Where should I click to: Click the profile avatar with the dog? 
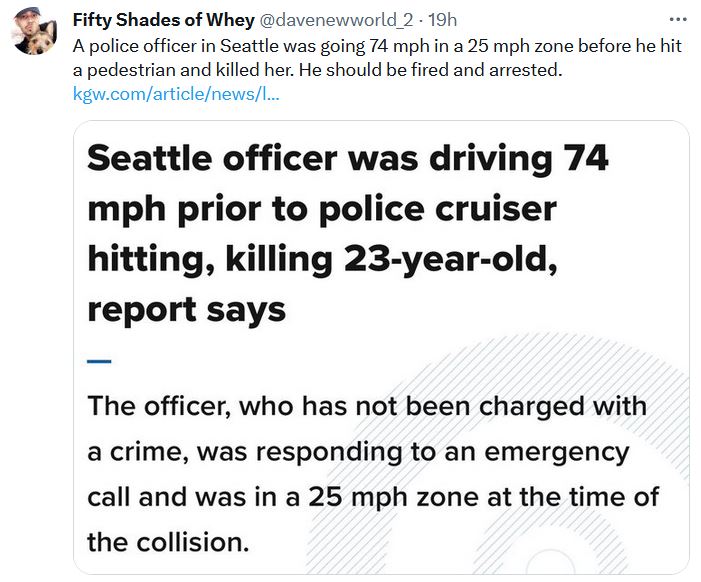35,31
